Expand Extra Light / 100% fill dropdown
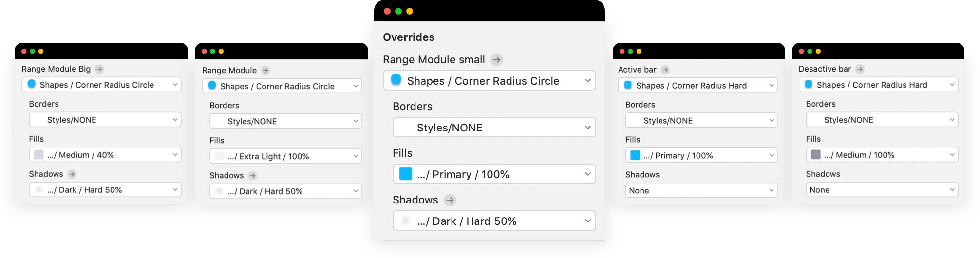The height and width of the screenshot is (258, 980). [x=285, y=156]
